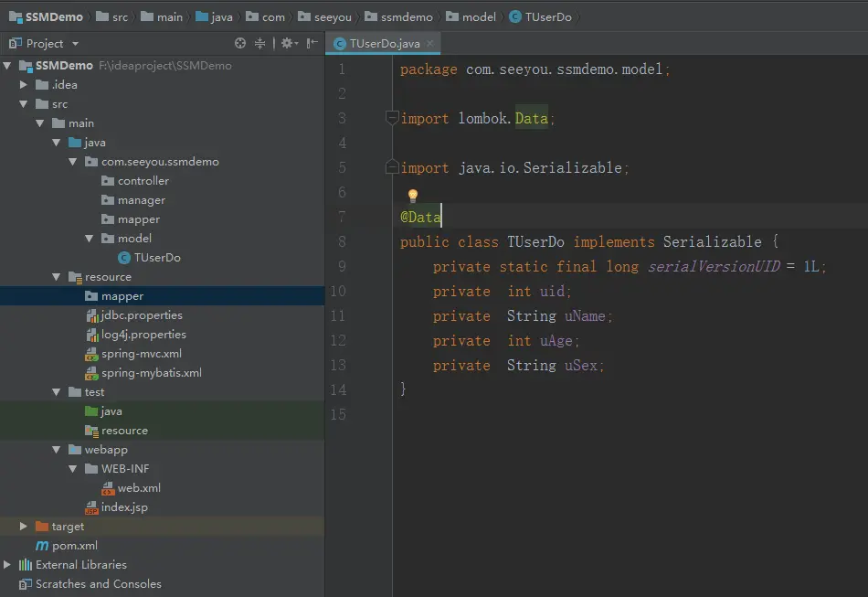
Task: Open the Project view dropdown
Action: [75, 44]
